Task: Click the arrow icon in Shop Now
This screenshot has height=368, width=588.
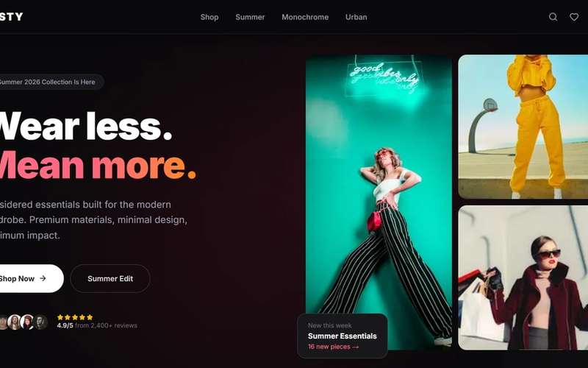Action: [43, 278]
